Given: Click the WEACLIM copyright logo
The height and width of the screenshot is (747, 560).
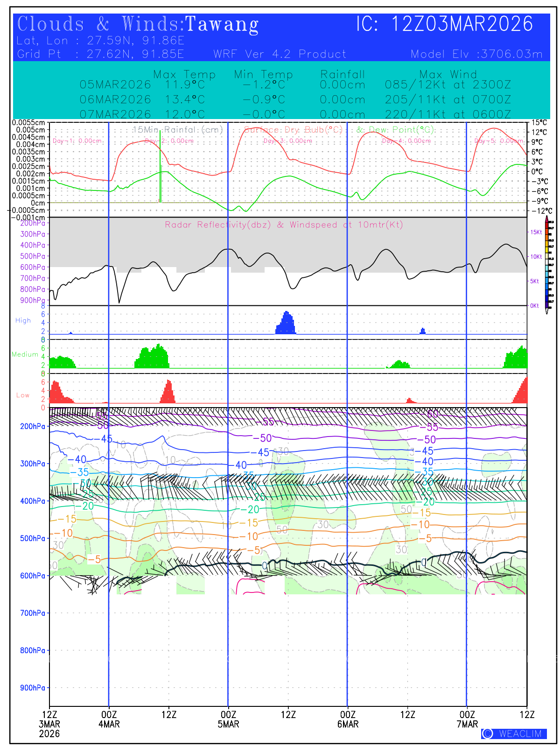Looking at the screenshot, I should (514, 733).
